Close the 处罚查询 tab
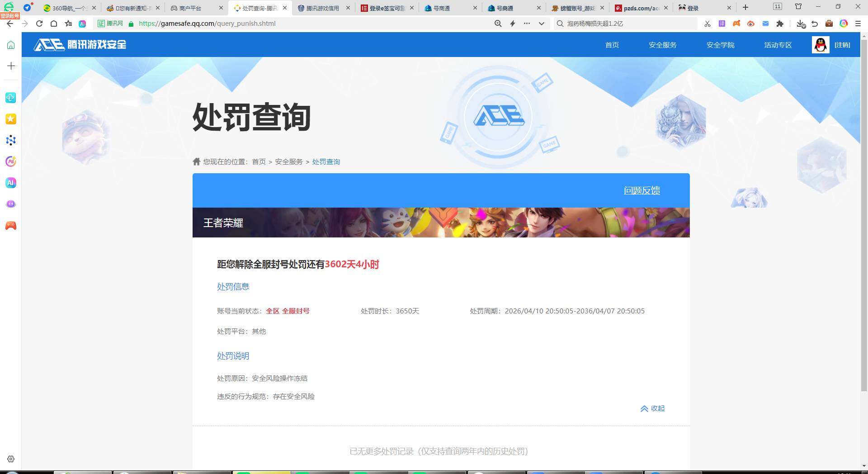The height and width of the screenshot is (474, 868). click(285, 8)
